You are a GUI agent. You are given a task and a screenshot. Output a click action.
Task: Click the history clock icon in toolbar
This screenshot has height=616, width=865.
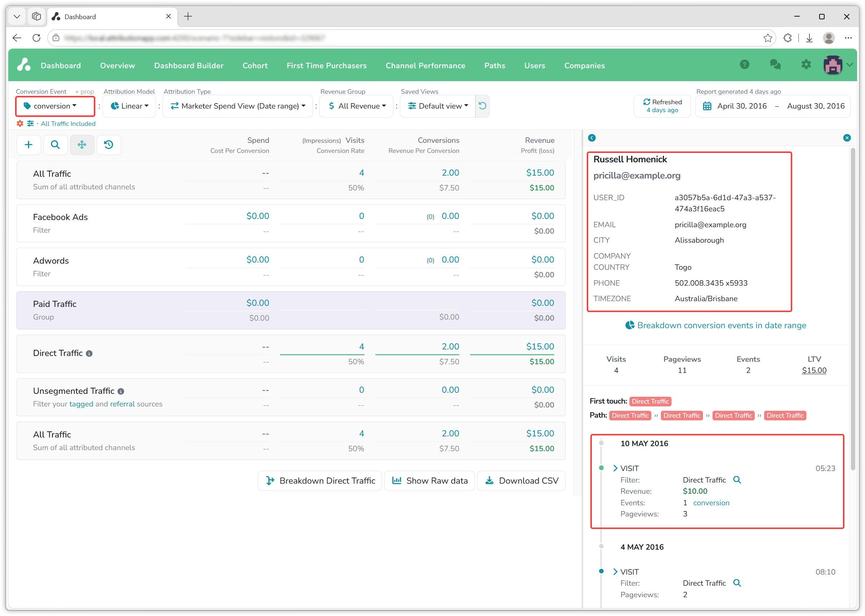point(109,145)
